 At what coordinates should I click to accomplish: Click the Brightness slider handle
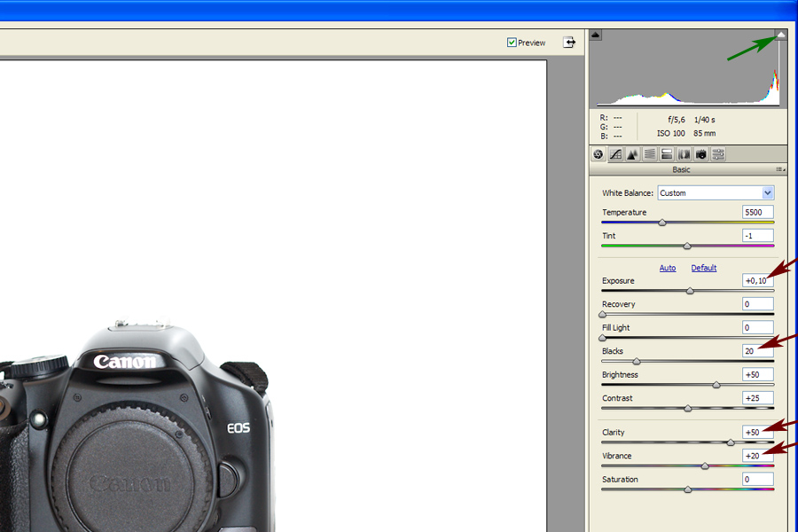coord(716,384)
